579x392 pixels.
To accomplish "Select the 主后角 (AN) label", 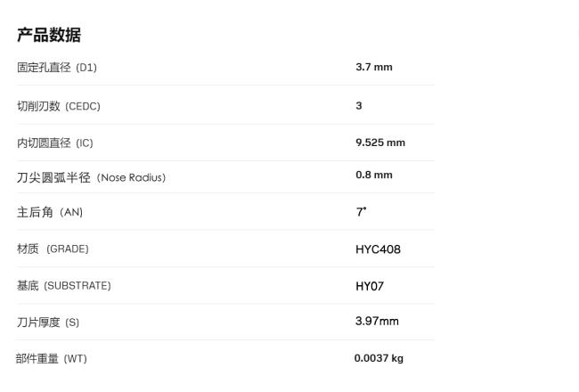I will 50,212.
